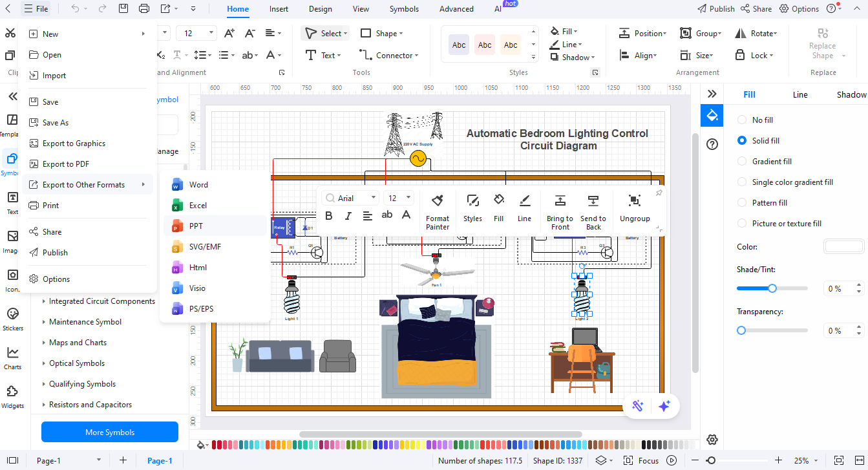The image size is (868, 470).
Task: Click the Fill paint bucket panel icon
Action: tap(712, 116)
